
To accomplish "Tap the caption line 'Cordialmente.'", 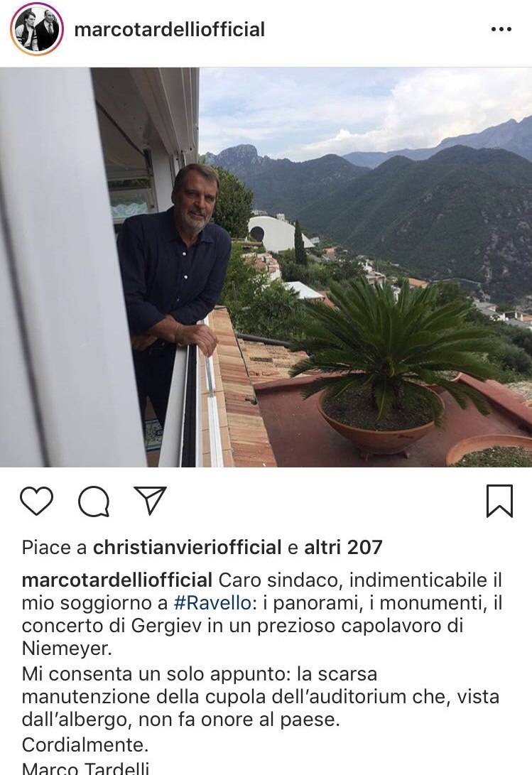I will pyautogui.click(x=85, y=744).
